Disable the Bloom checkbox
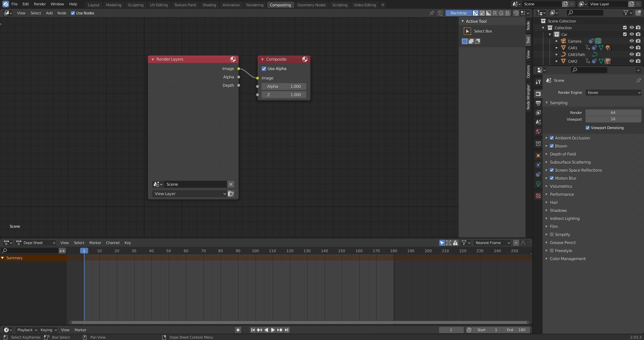 click(552, 146)
